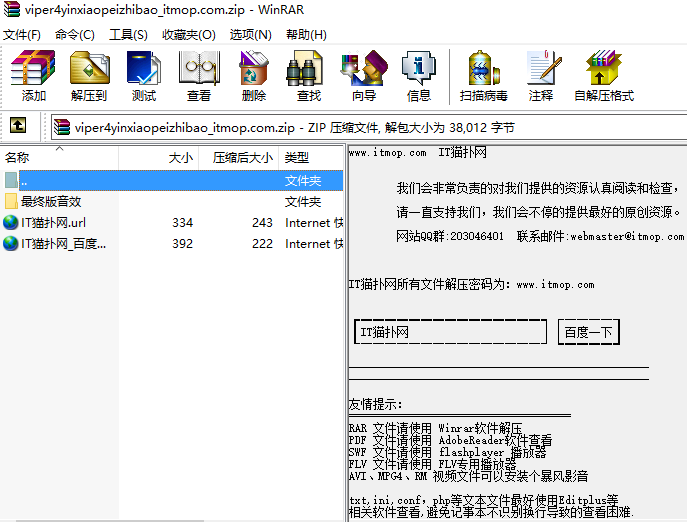The width and height of the screenshot is (687, 522).
Task: Open the Help (帮助) menu
Action: 306,35
